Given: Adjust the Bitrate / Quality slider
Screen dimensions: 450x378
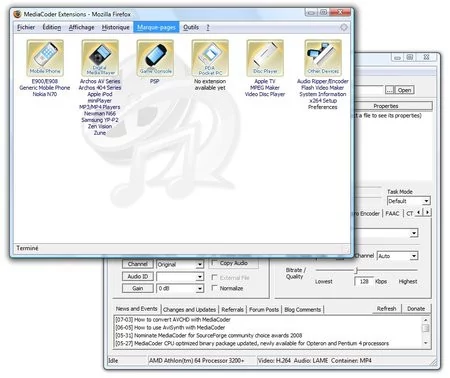Looking at the screenshot, I should click(x=356, y=270).
